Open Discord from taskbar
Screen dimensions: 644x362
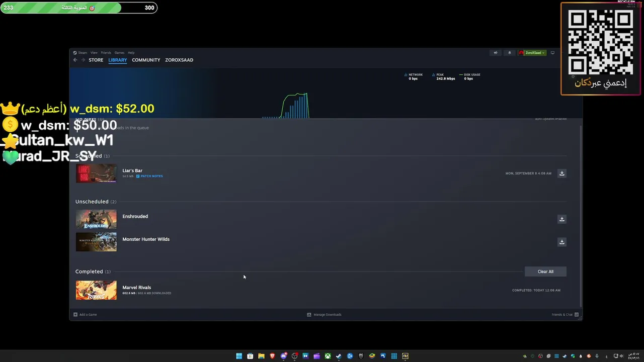tap(283, 356)
